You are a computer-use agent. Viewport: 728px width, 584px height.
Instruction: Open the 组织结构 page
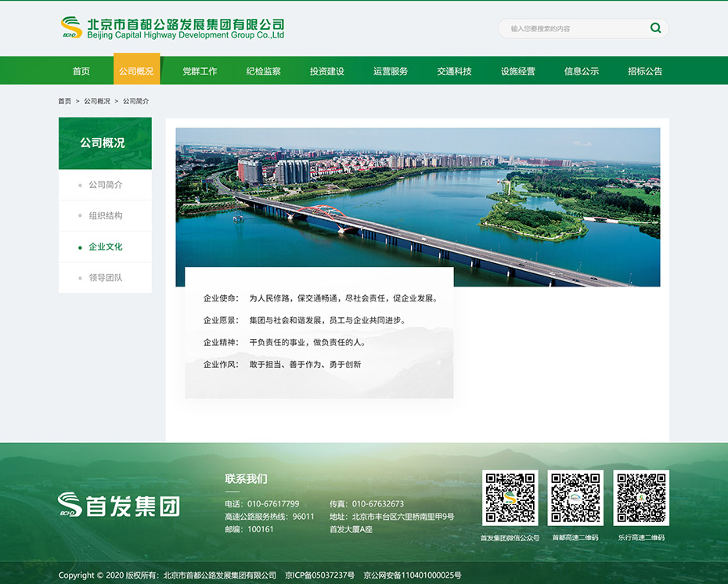104,215
